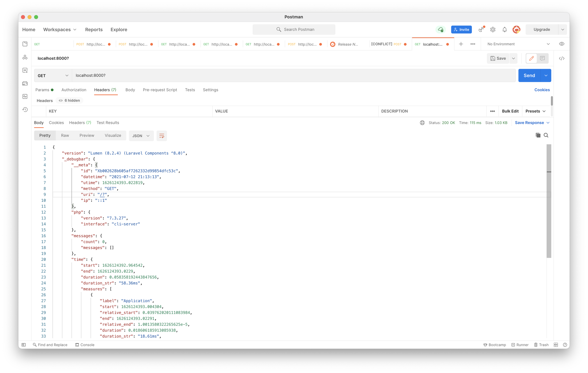Open the Send button dropdown arrow

tap(546, 75)
